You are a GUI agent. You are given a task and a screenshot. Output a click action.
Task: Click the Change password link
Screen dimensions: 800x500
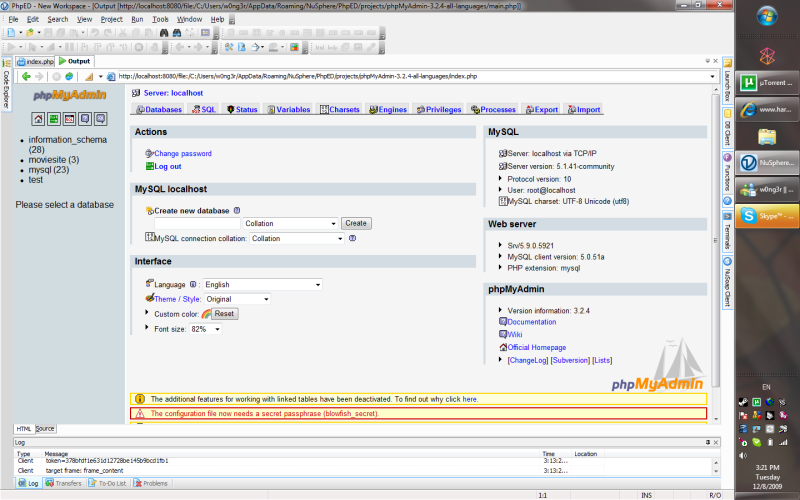(183, 153)
